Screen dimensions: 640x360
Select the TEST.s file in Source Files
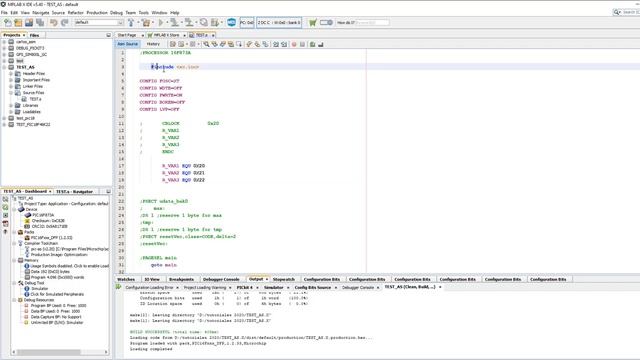[35, 99]
